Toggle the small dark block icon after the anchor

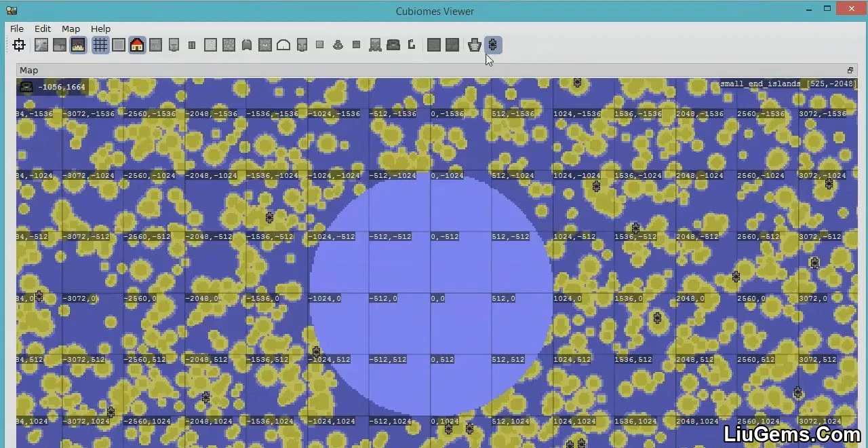[356, 45]
